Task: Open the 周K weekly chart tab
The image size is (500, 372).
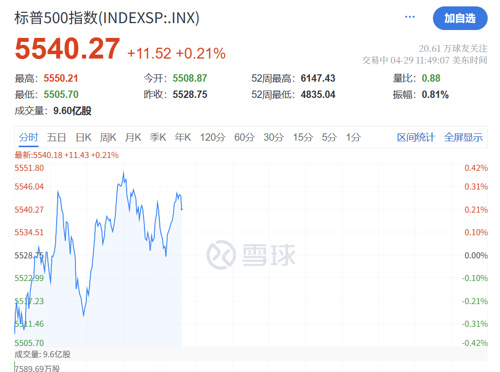Action: [108, 137]
